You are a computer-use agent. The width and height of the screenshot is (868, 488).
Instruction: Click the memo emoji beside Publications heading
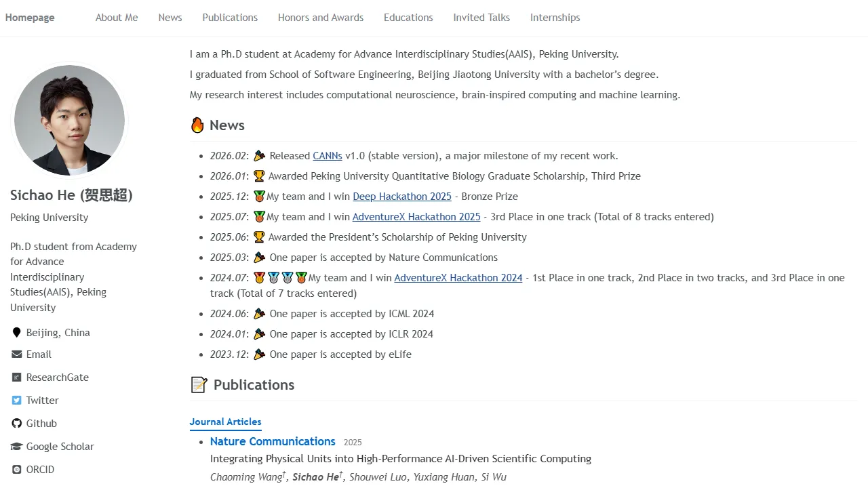(198, 384)
